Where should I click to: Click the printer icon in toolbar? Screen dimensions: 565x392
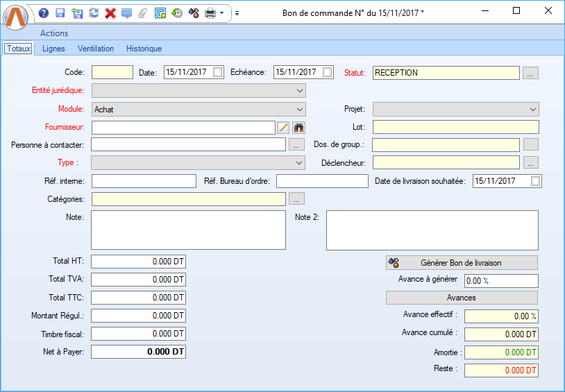[210, 12]
